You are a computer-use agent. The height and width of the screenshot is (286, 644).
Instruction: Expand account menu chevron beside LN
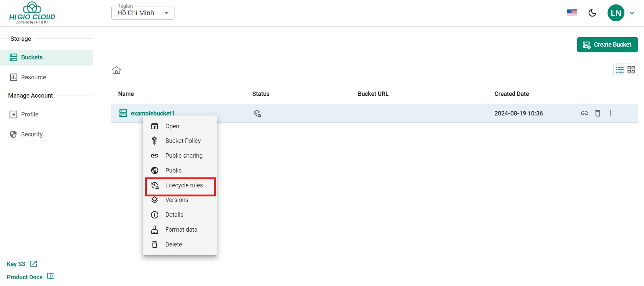coord(632,13)
